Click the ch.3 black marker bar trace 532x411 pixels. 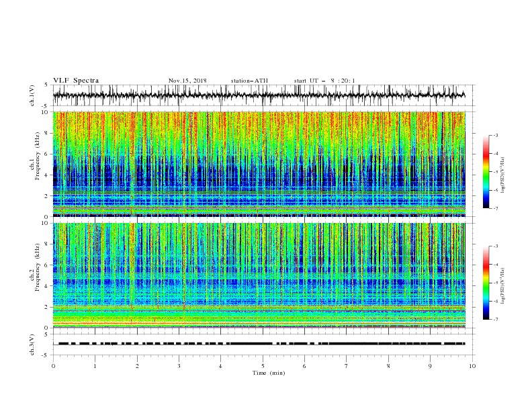click(x=261, y=344)
